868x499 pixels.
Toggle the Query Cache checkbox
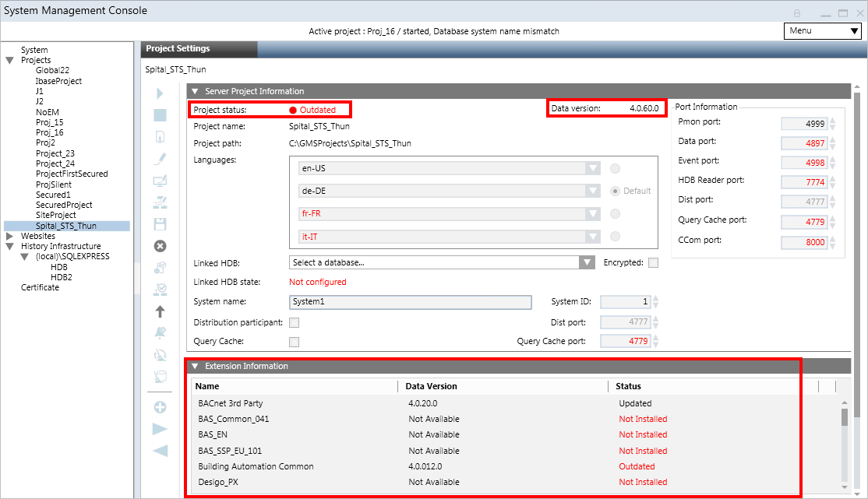[x=295, y=342]
